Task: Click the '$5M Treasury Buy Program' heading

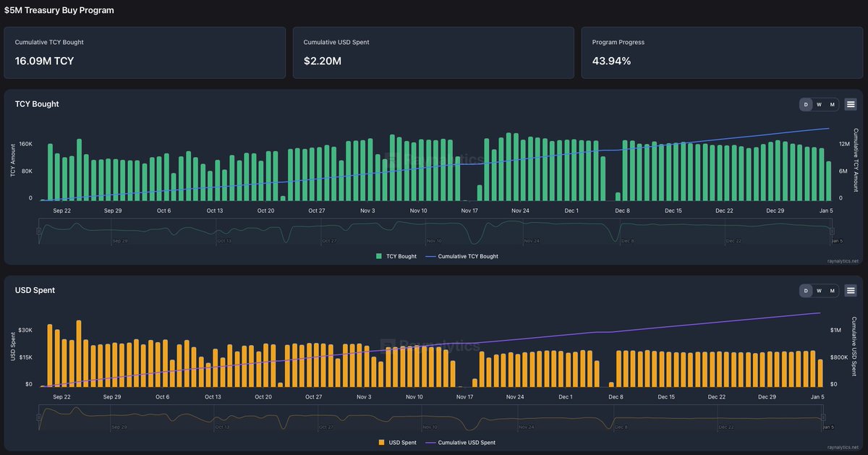Action: pos(59,10)
